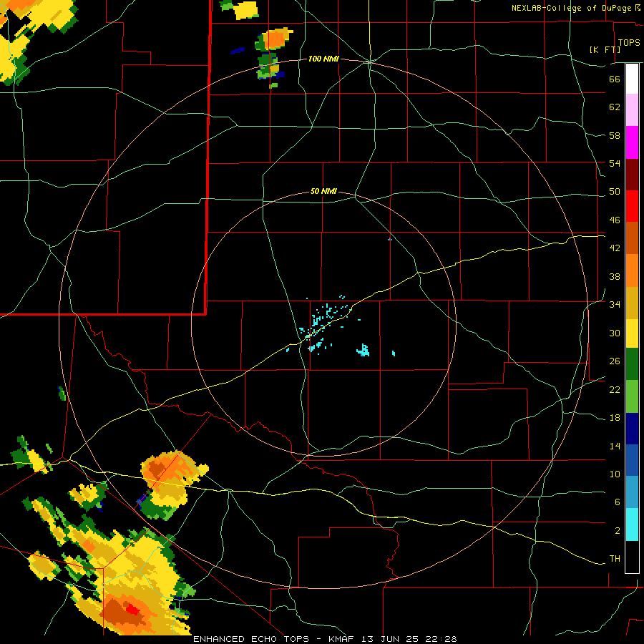Pick the dark red legend band
The height and width of the screenshot is (644, 644).
[x=632, y=175]
